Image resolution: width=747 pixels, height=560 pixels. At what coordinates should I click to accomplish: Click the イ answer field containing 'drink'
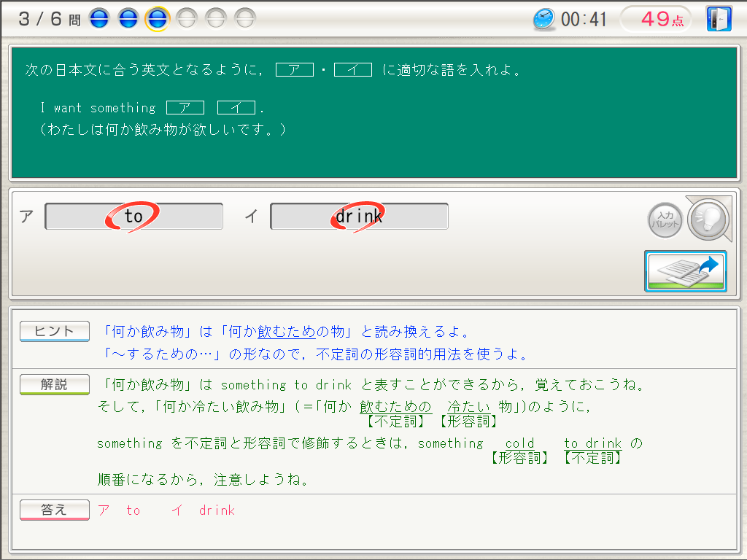[x=359, y=217]
